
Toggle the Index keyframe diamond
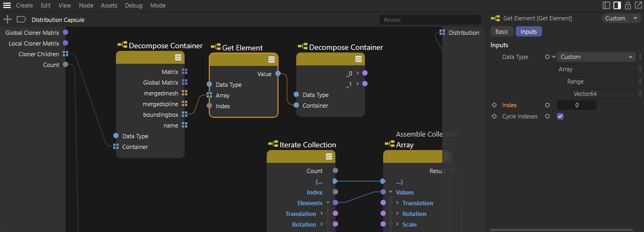coord(494,105)
